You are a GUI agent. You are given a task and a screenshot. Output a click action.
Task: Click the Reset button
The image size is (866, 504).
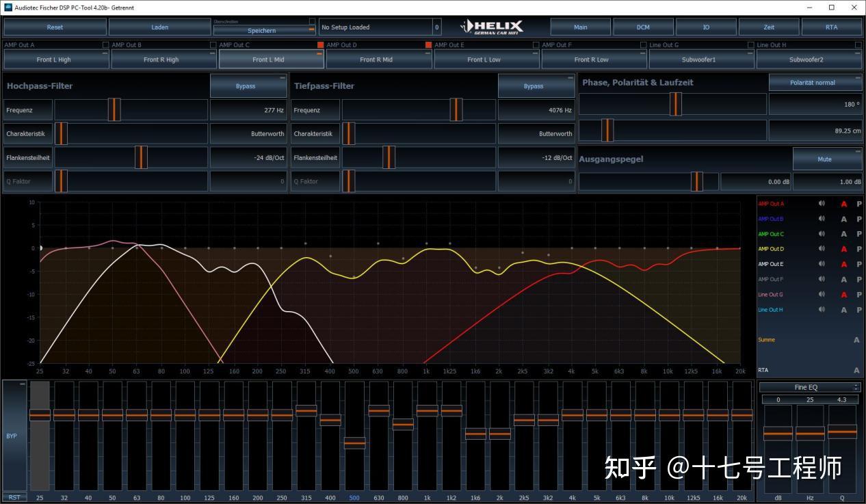click(54, 27)
